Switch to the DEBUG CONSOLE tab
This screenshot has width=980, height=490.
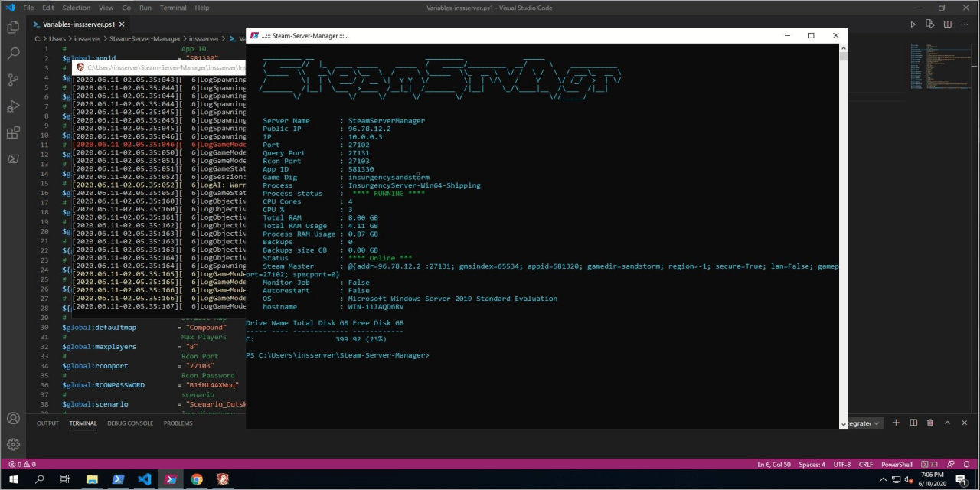tap(130, 423)
